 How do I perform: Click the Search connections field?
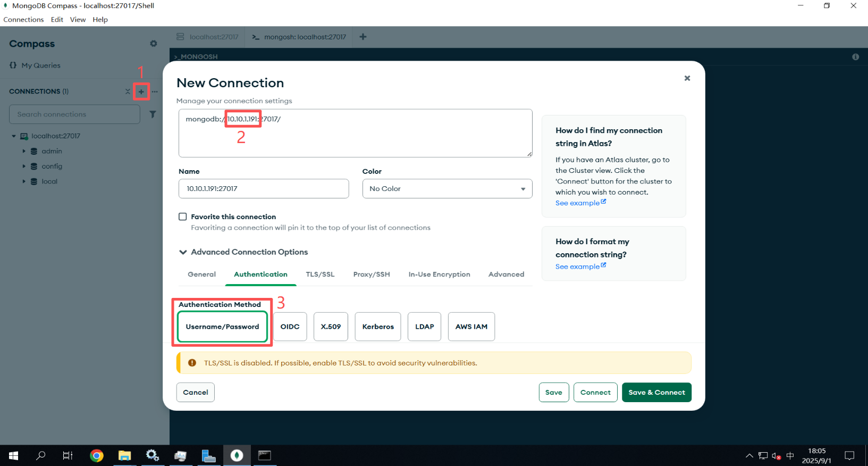(x=74, y=114)
